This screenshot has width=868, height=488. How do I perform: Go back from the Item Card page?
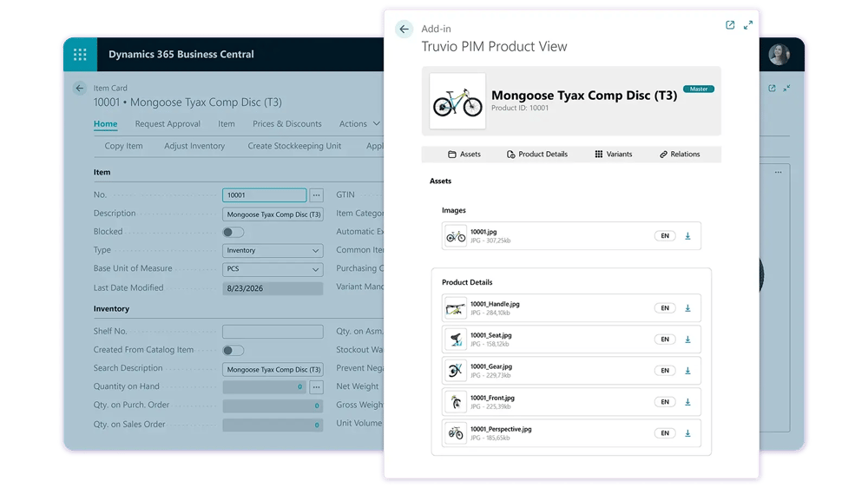tap(80, 88)
